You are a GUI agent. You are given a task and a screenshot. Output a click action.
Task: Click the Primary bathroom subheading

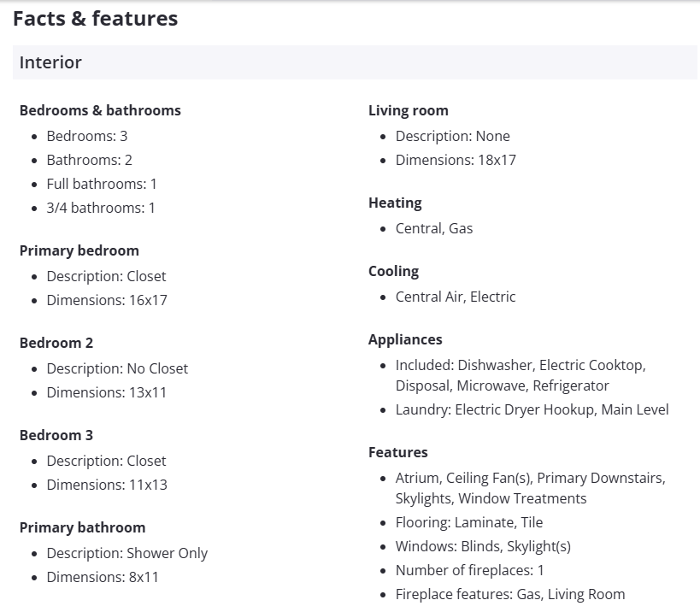(82, 527)
